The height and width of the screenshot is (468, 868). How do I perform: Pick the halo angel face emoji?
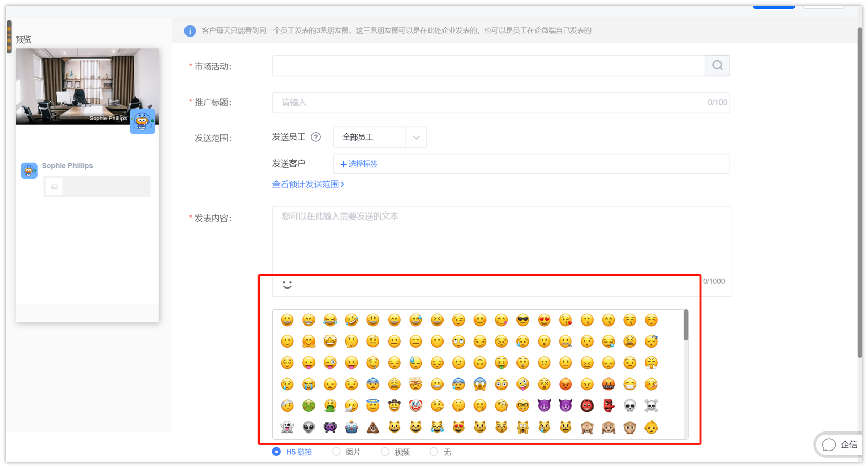click(x=373, y=406)
